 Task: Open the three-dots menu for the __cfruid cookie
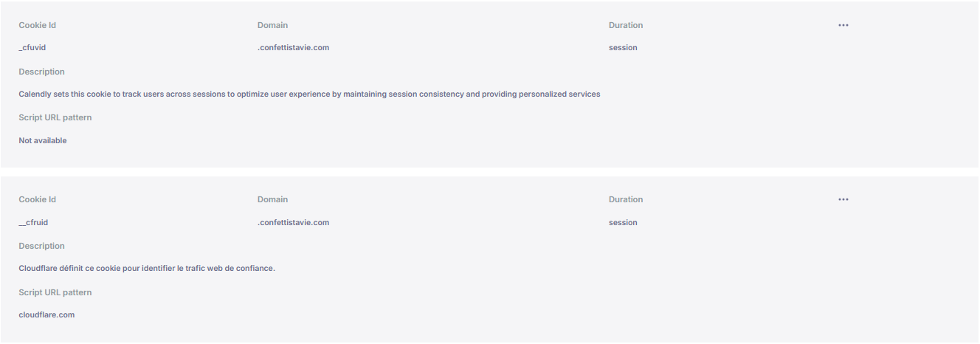click(843, 199)
